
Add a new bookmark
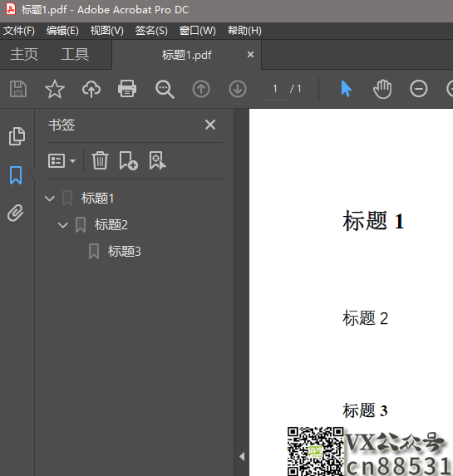click(128, 160)
